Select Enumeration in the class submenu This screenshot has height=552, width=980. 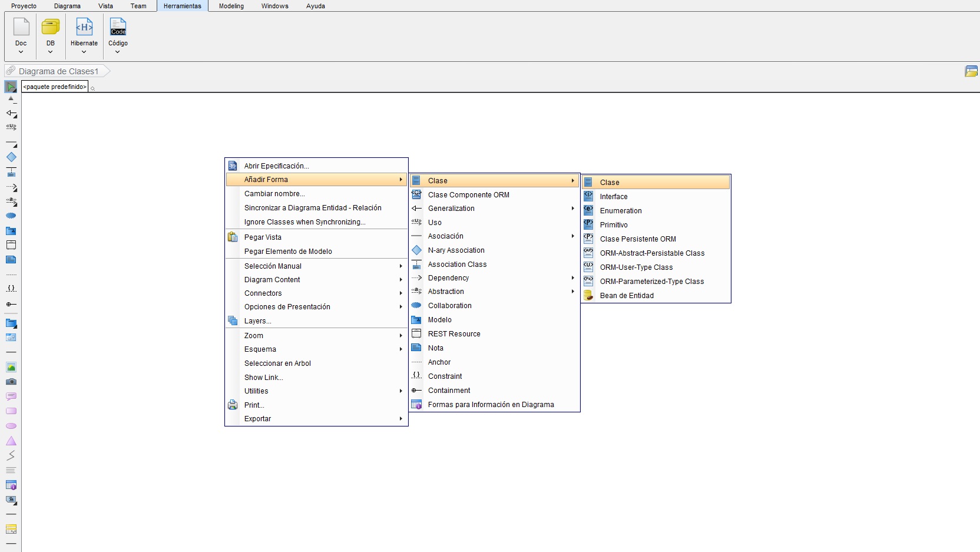(621, 211)
